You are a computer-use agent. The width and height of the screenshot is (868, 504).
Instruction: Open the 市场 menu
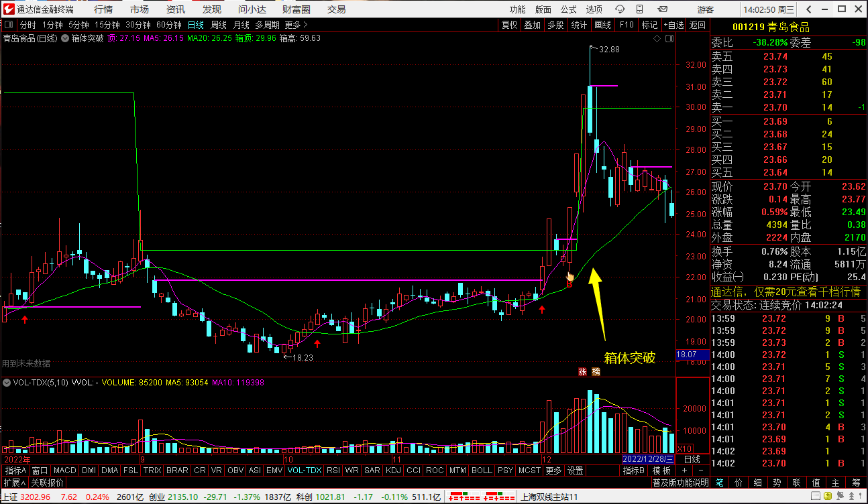[140, 9]
